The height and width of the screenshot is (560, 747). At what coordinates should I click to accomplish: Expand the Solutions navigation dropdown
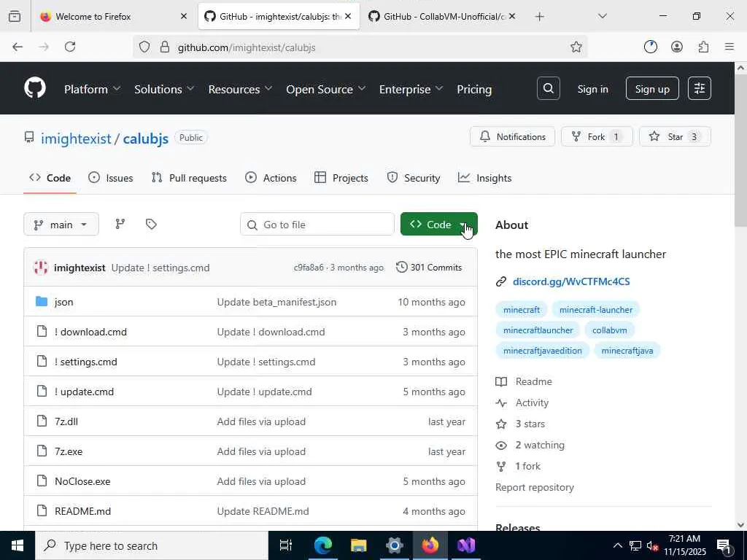pos(164,89)
